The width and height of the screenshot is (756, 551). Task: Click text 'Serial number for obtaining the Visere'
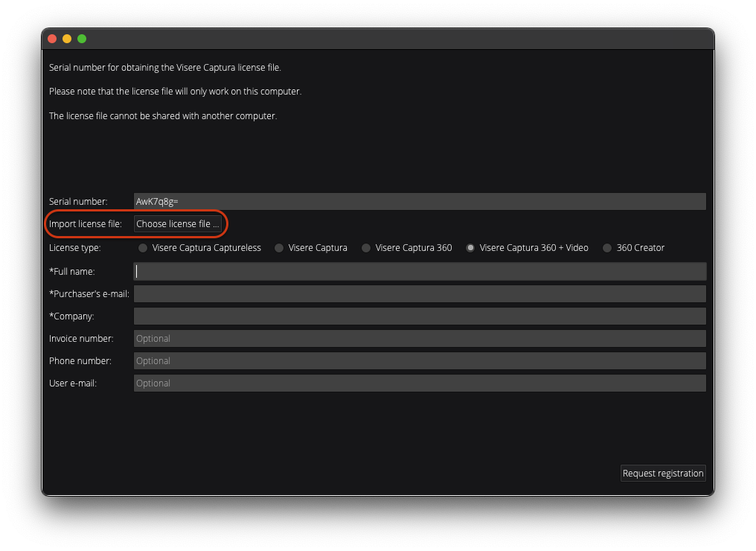tap(125, 68)
